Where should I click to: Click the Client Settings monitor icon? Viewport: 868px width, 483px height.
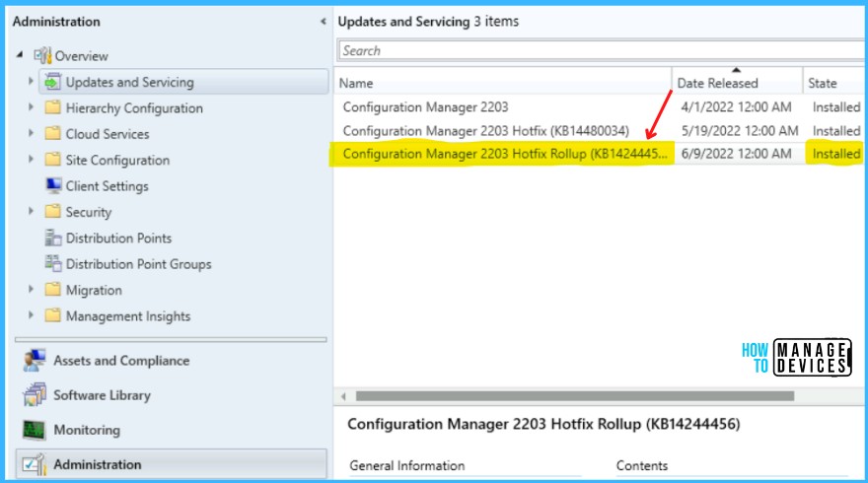[53, 185]
